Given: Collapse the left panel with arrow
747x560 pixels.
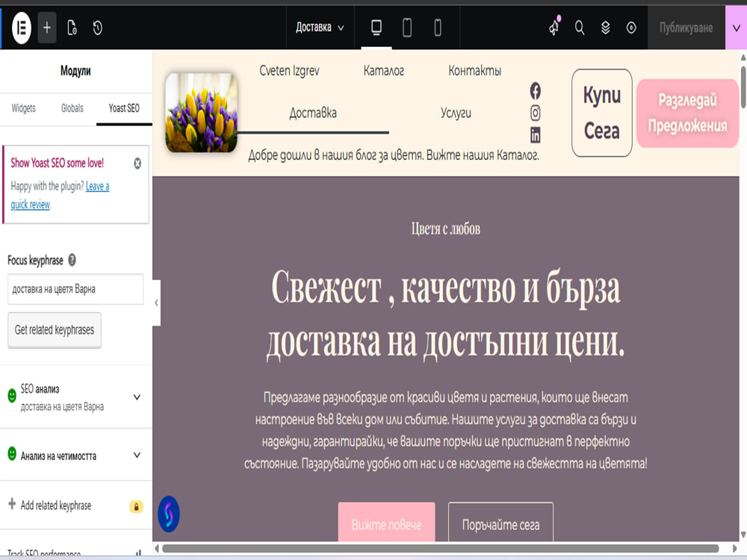Looking at the screenshot, I should 156,303.
